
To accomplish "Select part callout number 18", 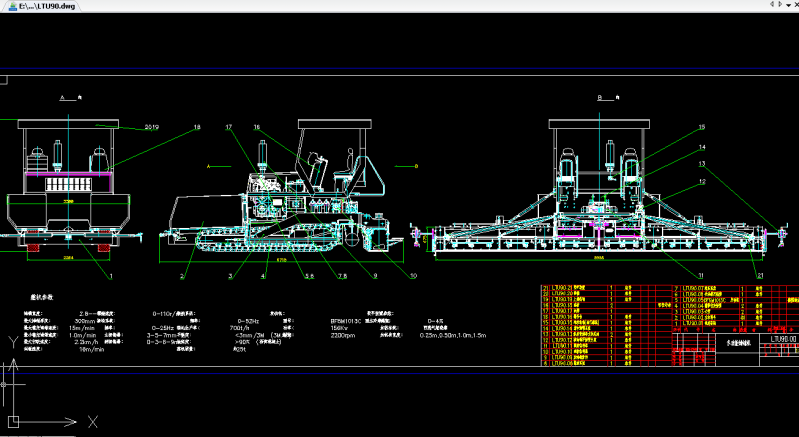I will point(197,127).
